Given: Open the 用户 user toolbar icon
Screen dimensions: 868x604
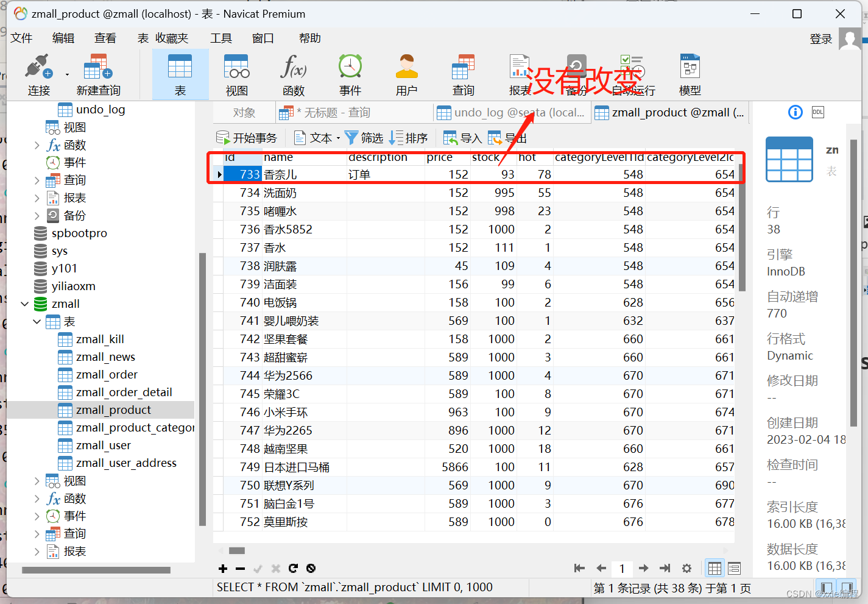Looking at the screenshot, I should click(x=406, y=74).
